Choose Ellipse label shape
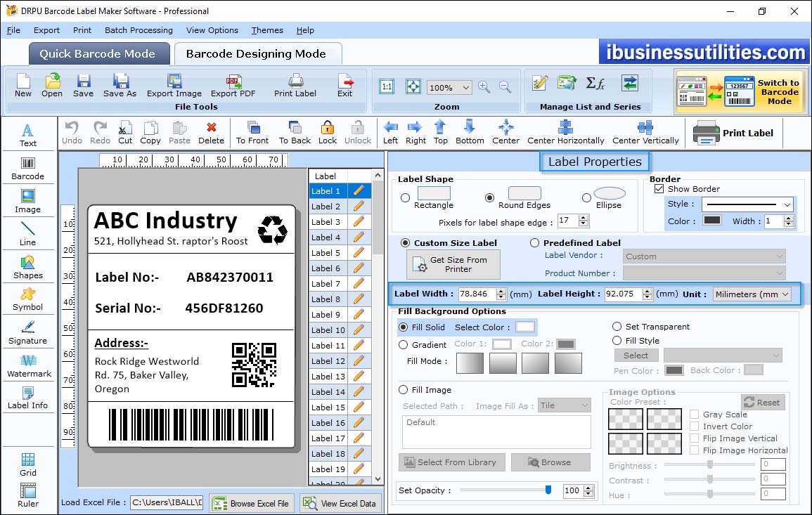812x515 pixels. point(586,197)
